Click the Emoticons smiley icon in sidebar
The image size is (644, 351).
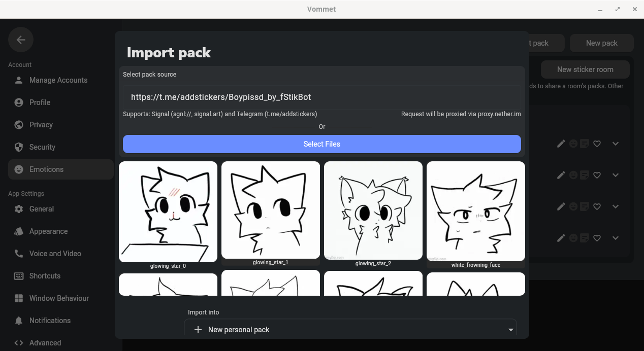click(x=19, y=169)
